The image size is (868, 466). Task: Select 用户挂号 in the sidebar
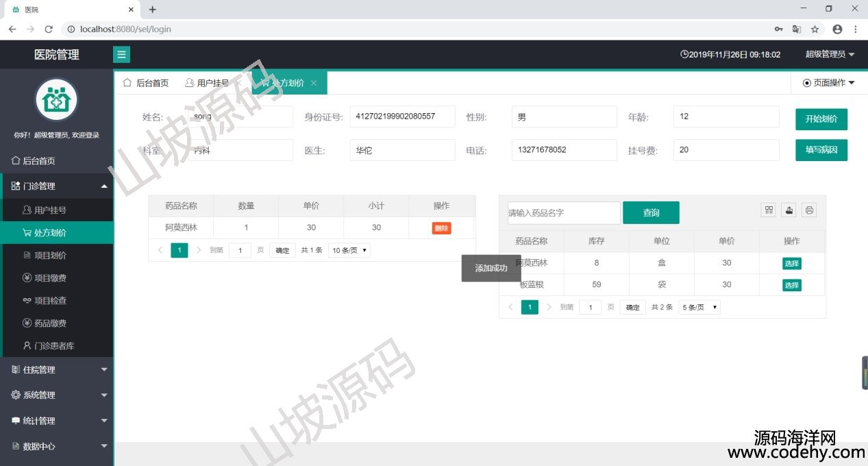56,210
